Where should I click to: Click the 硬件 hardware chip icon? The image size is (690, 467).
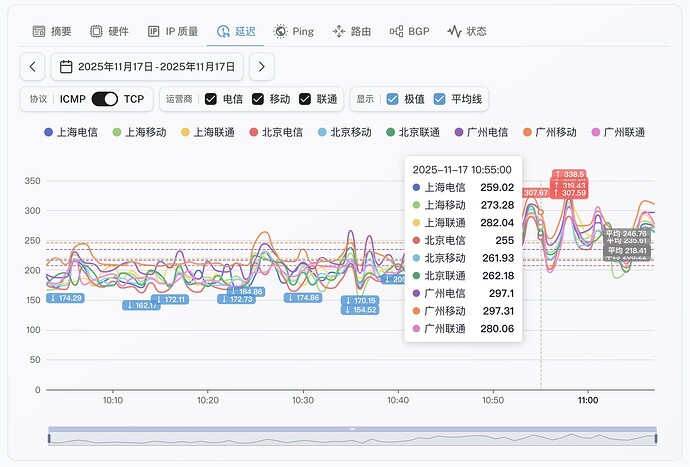[96, 31]
